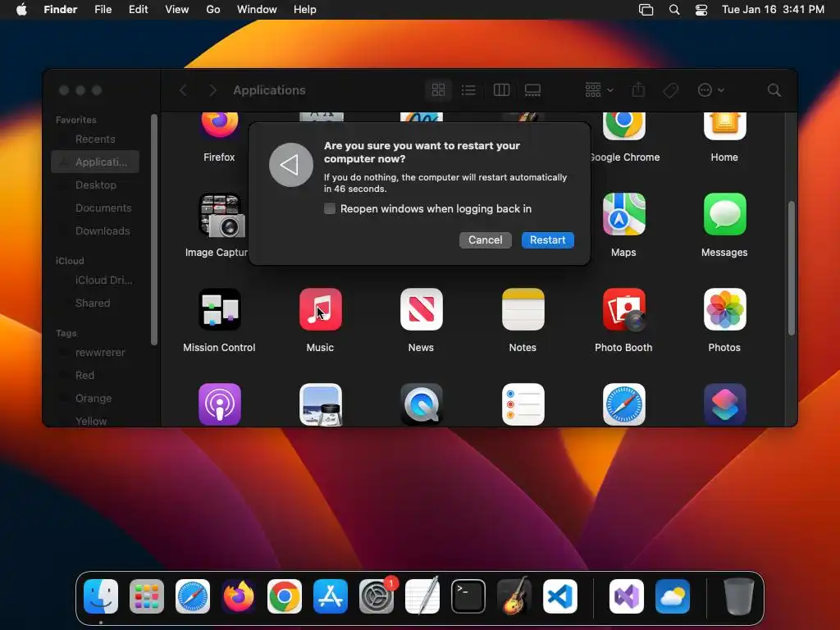Cancel the restart dialog
Viewport: 840px width, 630px height.
tap(486, 240)
